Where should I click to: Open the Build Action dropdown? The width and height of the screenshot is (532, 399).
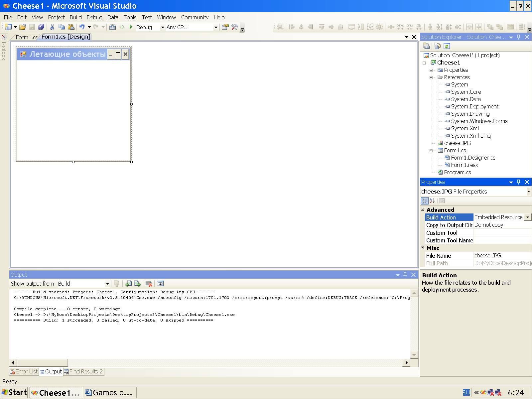coord(527,217)
